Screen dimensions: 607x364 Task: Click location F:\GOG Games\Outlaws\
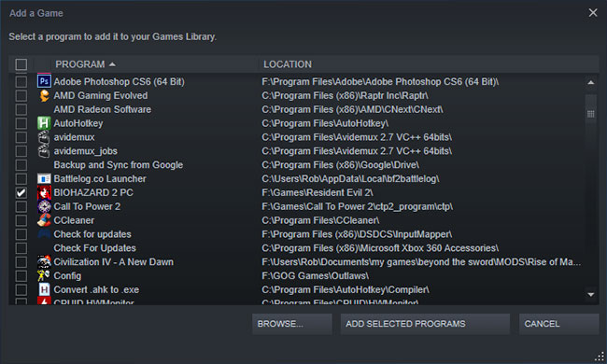(x=315, y=276)
